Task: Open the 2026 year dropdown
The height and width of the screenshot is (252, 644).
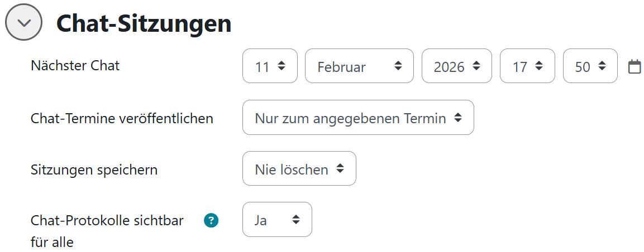Action: point(456,66)
